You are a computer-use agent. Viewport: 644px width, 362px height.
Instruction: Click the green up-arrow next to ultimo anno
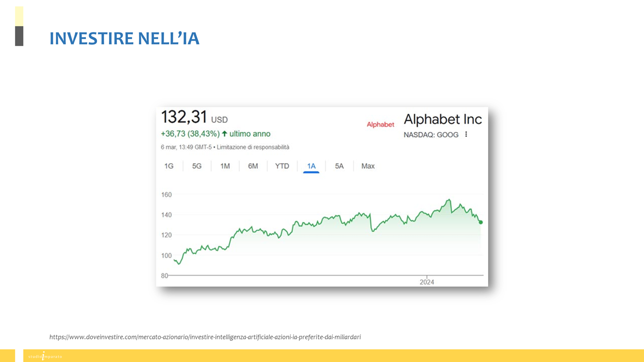224,134
